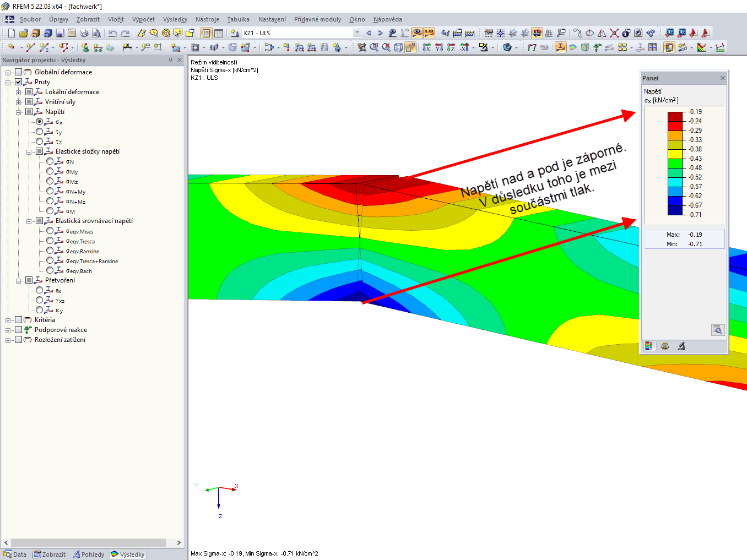747x560 pixels.
Task: Open the Tabulka menu
Action: pyautogui.click(x=238, y=19)
